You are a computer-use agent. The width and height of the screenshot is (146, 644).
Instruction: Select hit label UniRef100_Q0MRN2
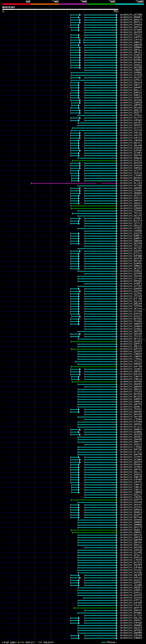(131, 72)
